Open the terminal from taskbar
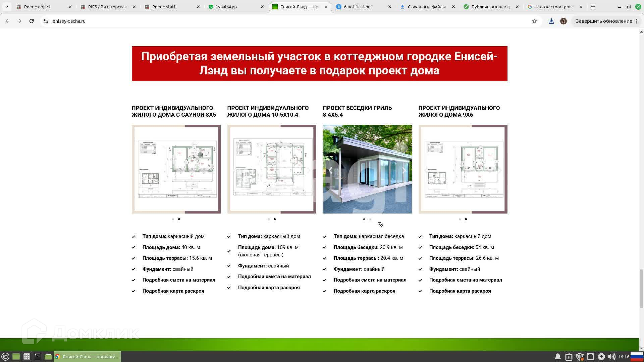 point(37,357)
